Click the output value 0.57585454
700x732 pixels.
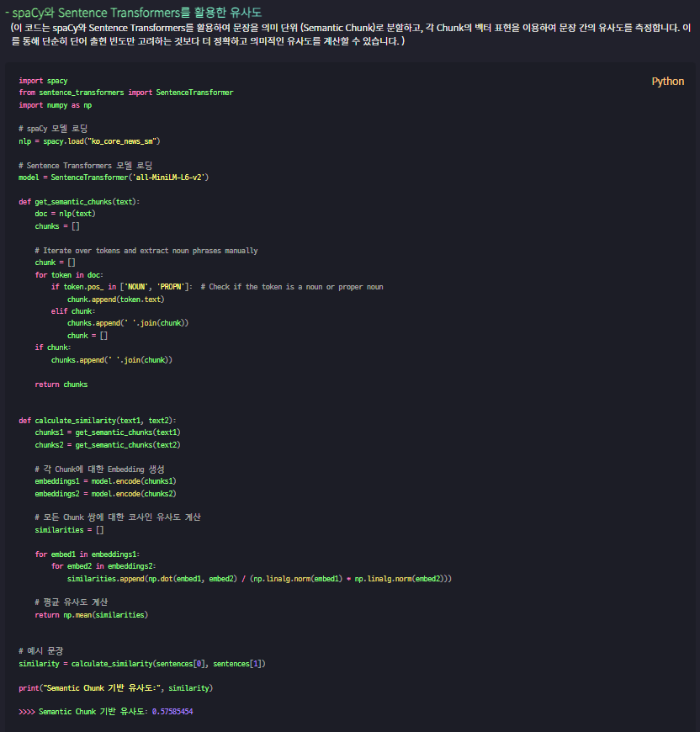point(172,712)
